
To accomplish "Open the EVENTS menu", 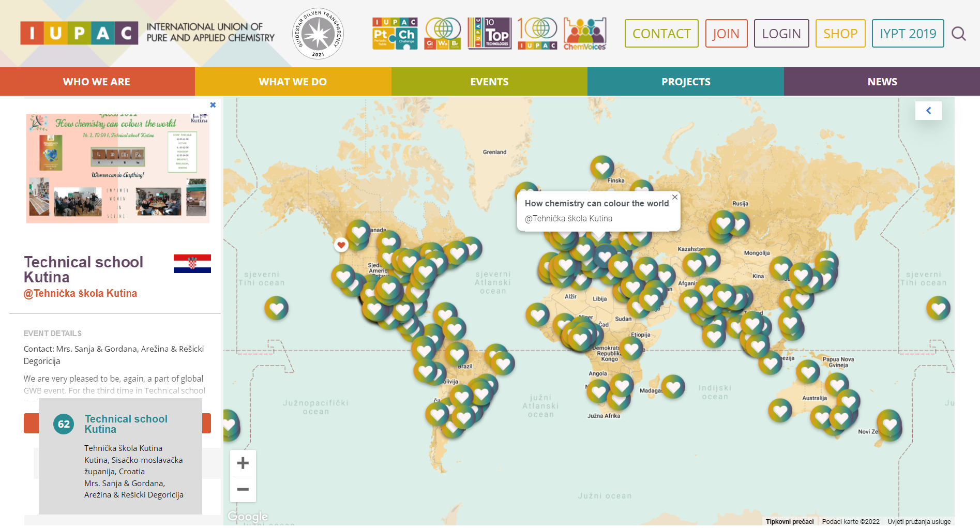I will pyautogui.click(x=489, y=82).
